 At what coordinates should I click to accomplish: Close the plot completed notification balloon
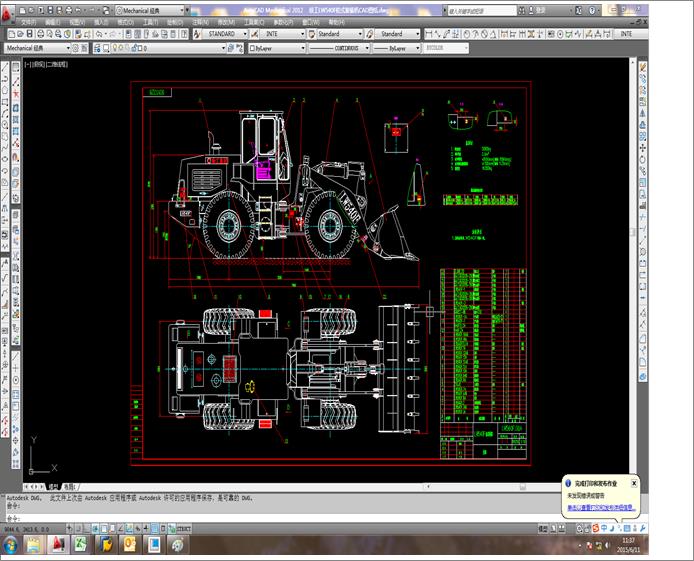point(634,482)
